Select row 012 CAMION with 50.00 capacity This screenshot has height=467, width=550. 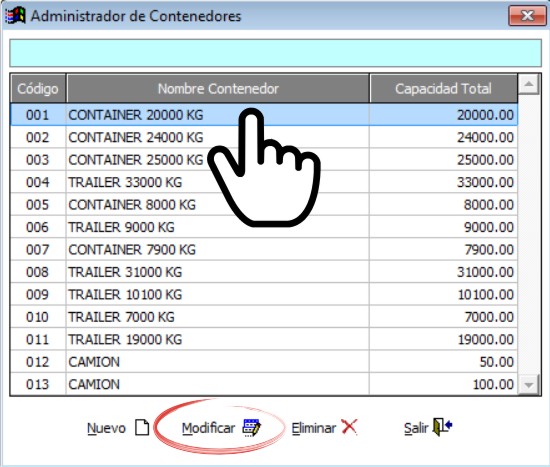pos(264,362)
